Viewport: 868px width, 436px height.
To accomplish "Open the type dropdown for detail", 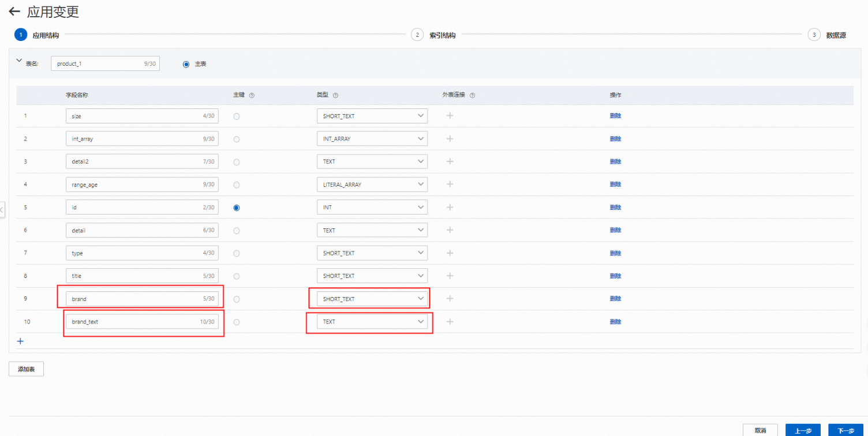I will (372, 230).
